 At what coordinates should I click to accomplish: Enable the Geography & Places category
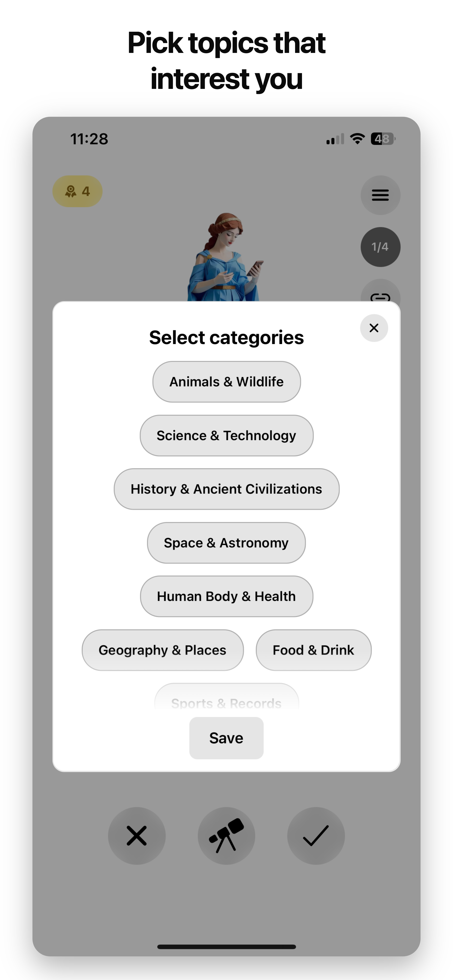tap(162, 650)
